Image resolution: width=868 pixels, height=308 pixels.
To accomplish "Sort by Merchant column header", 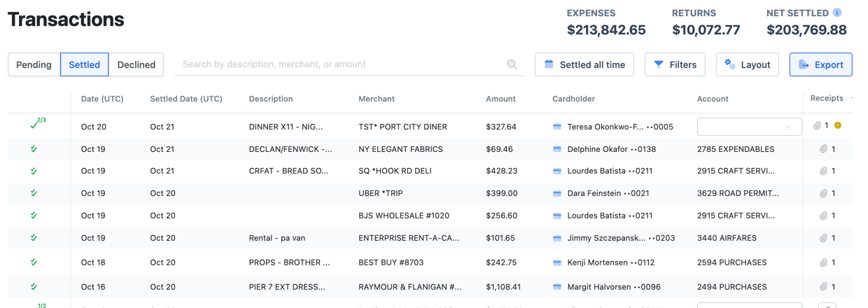I will [x=377, y=99].
